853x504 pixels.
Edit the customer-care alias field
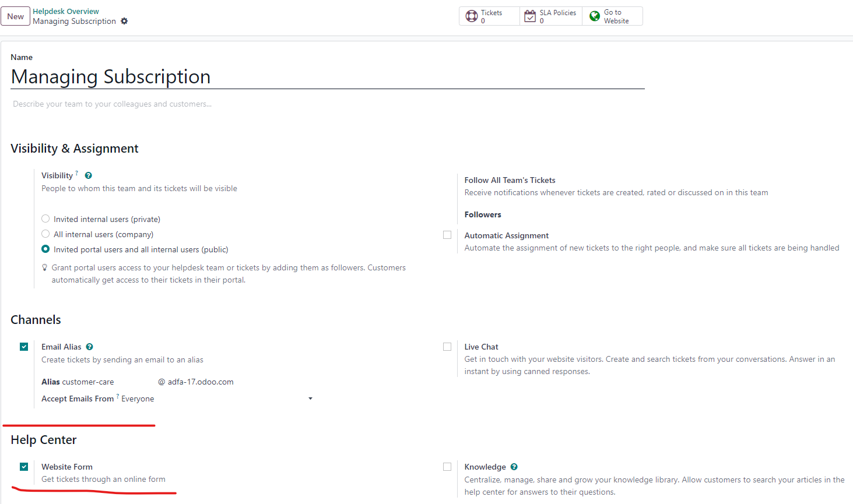click(x=108, y=382)
